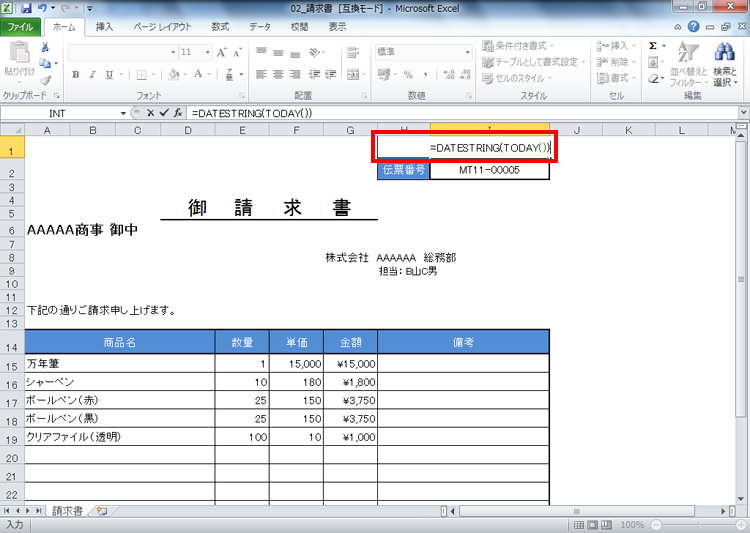Click the Font Color A icon

tap(198, 74)
